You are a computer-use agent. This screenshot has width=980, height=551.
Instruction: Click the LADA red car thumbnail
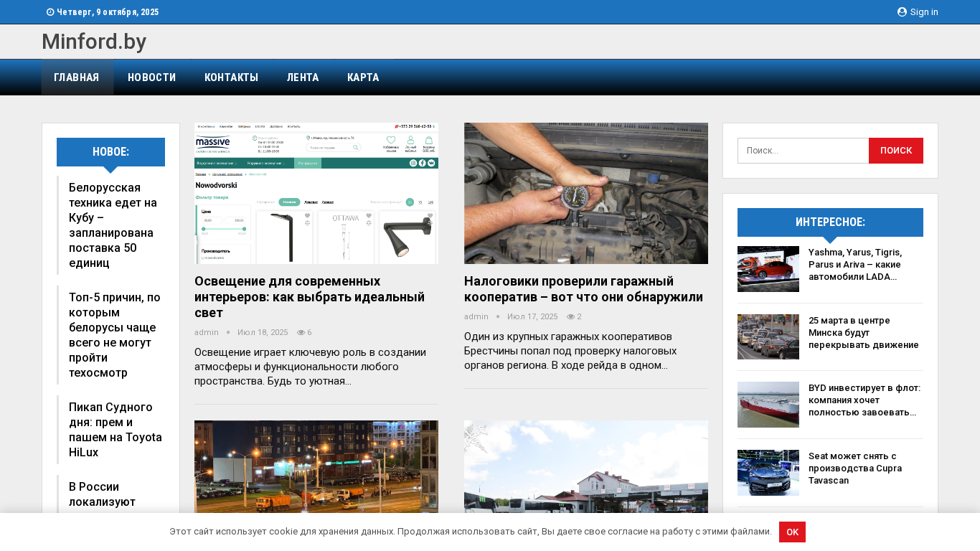coord(768,269)
